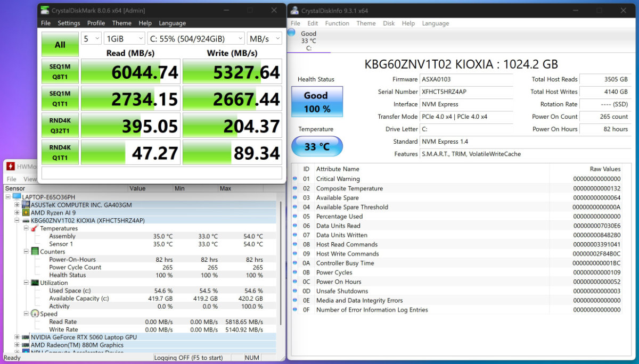639x364 pixels.
Task: Click the LAPTOP-E65O36PH computer icon
Action: coord(17,197)
